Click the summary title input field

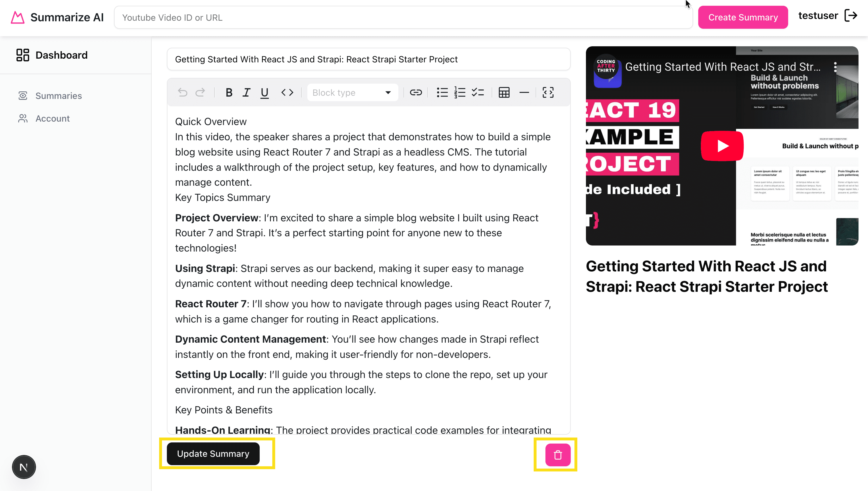coord(369,59)
